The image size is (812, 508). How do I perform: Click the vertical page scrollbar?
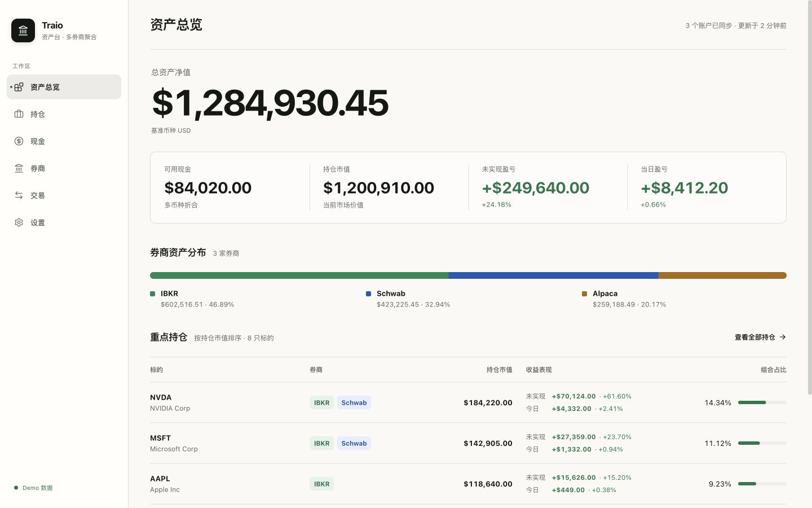(x=810, y=198)
